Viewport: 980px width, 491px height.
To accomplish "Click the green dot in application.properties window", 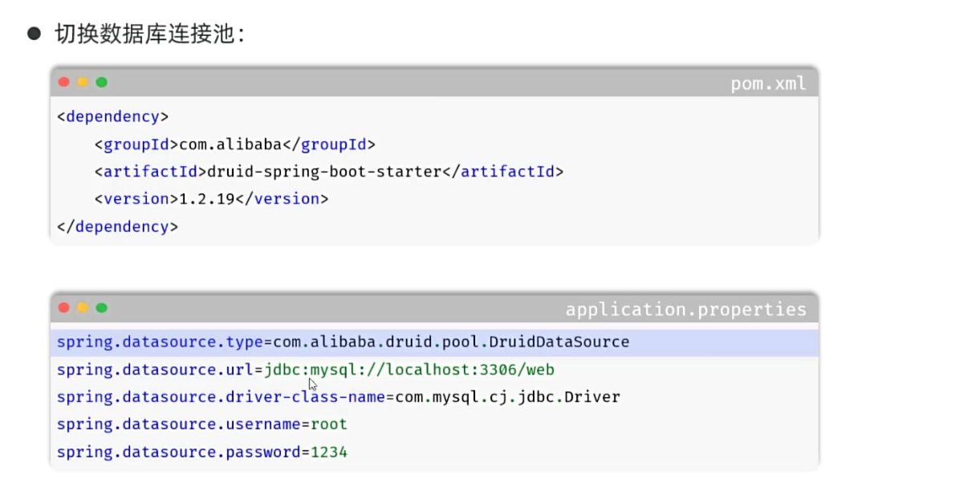I will click(x=101, y=308).
